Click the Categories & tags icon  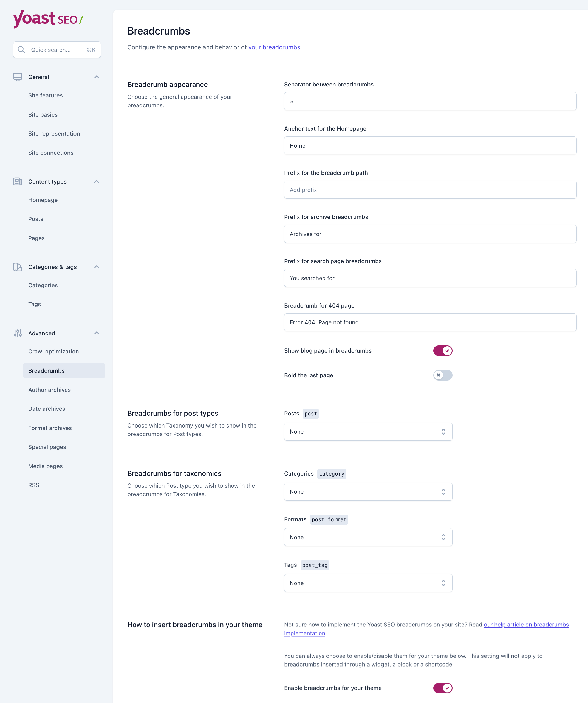[17, 267]
